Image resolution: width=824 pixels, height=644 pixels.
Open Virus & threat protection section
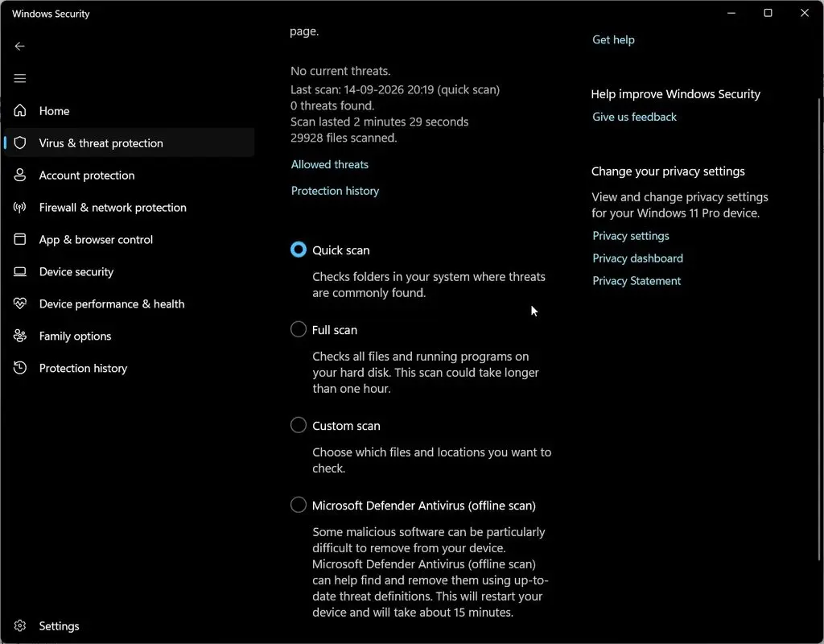[x=129, y=143]
